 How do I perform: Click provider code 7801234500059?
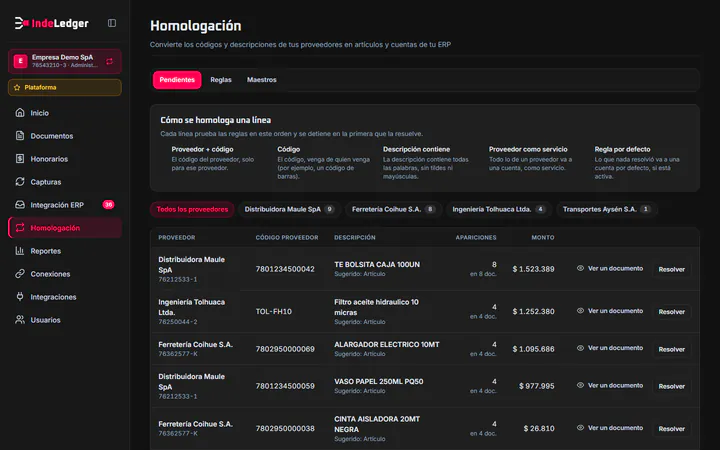pyautogui.click(x=285, y=386)
